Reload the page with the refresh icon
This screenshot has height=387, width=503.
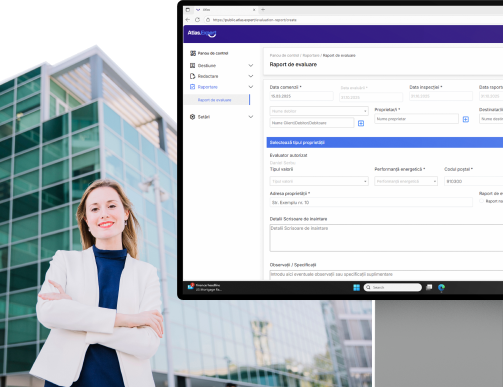pos(197,20)
